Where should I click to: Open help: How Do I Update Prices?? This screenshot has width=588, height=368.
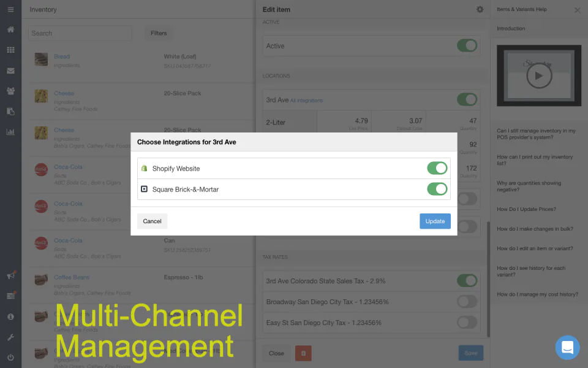tap(526, 209)
